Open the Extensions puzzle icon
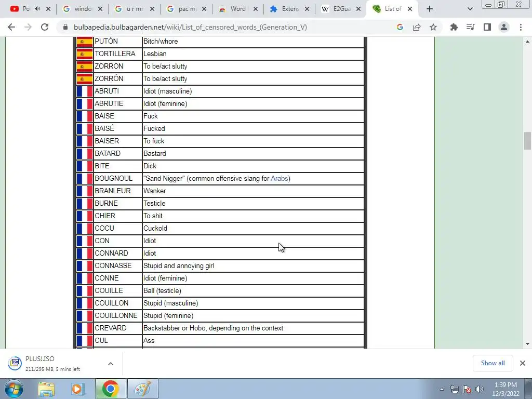The width and height of the screenshot is (532, 399). 454,27
